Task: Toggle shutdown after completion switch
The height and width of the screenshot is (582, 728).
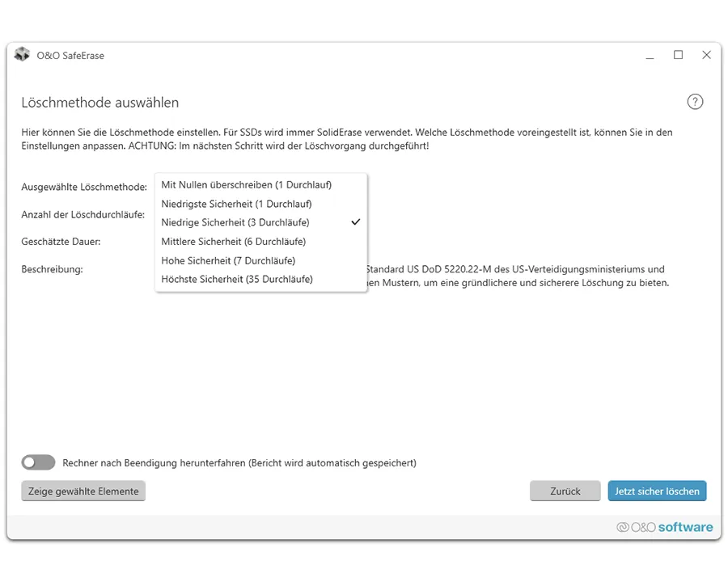Action: tap(38, 462)
